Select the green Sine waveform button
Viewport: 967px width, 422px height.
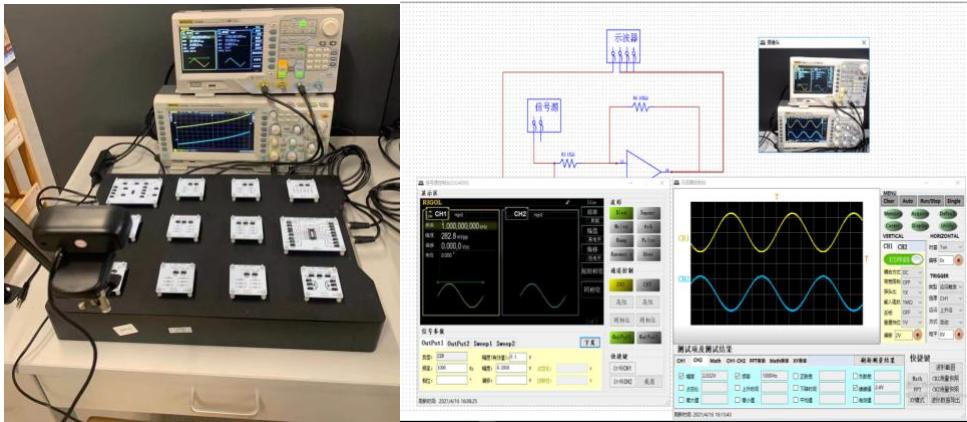coord(620,213)
